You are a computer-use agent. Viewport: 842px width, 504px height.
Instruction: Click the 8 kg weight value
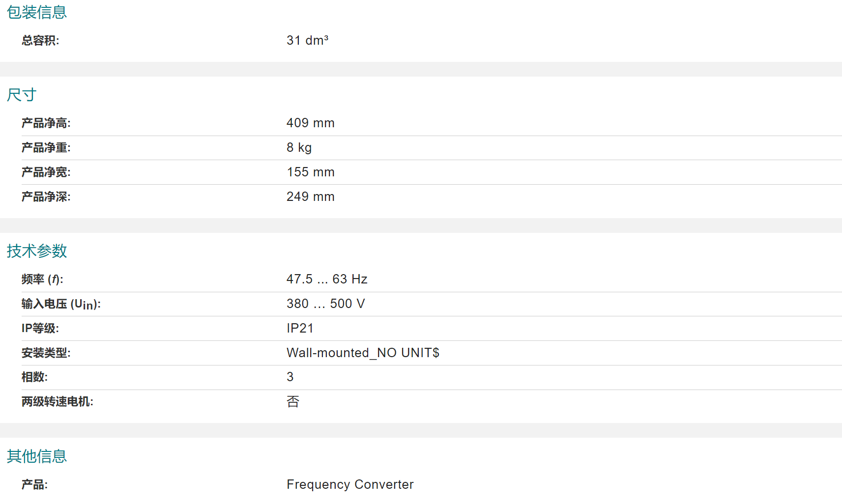point(299,147)
